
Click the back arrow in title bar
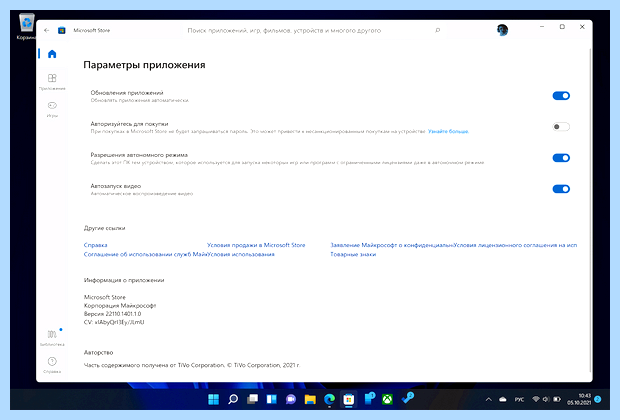point(47,30)
